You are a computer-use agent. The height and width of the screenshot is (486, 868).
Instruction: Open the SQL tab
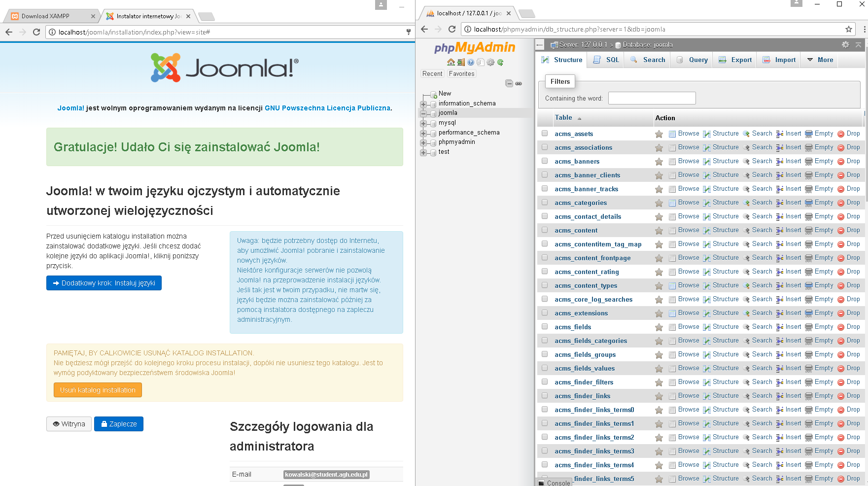pos(606,60)
